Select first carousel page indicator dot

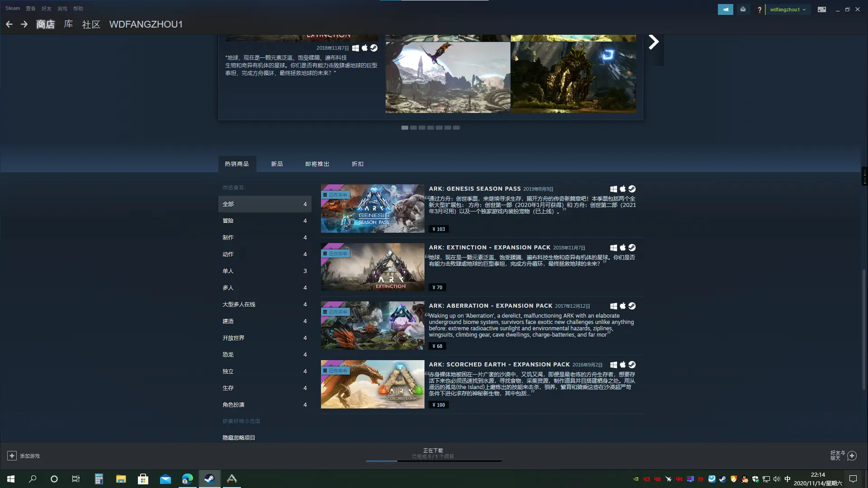(x=405, y=128)
